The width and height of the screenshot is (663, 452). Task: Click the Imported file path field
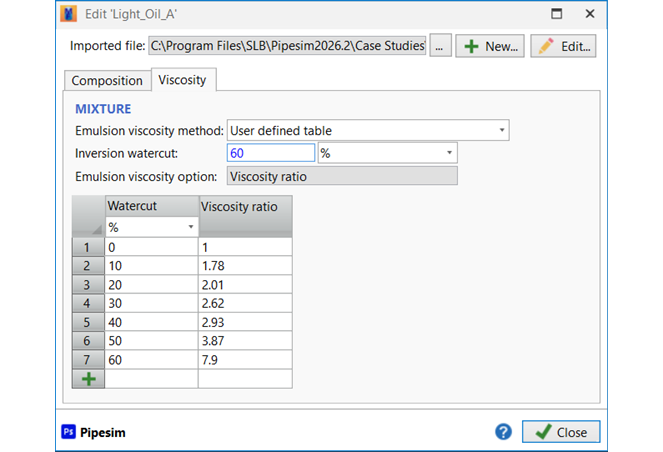coord(287,46)
